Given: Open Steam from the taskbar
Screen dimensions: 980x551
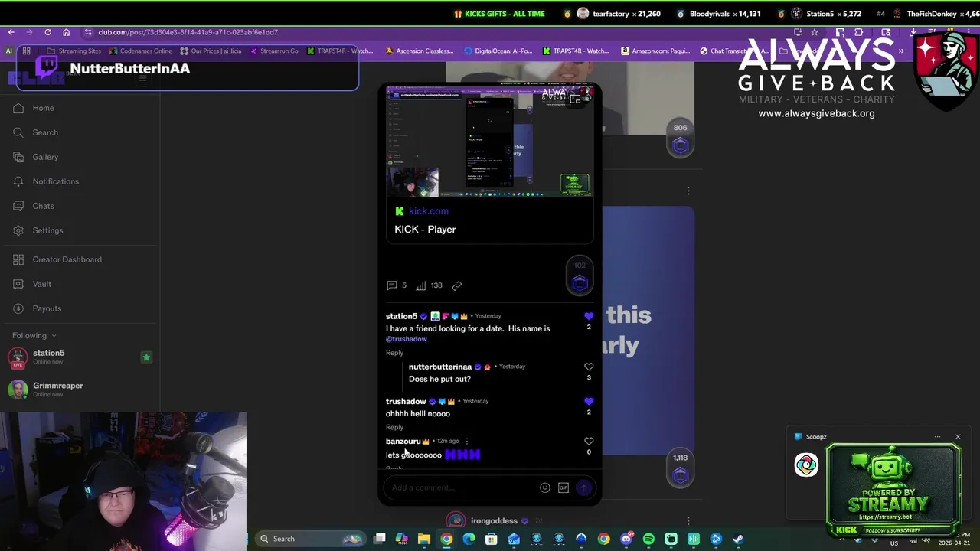Looking at the screenshot, I should [x=738, y=539].
